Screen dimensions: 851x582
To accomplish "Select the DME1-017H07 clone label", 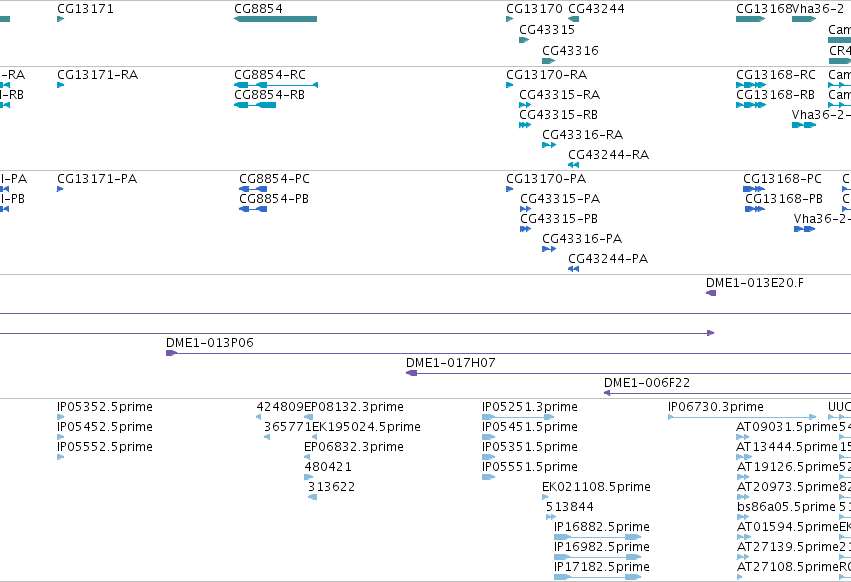I will (450, 363).
